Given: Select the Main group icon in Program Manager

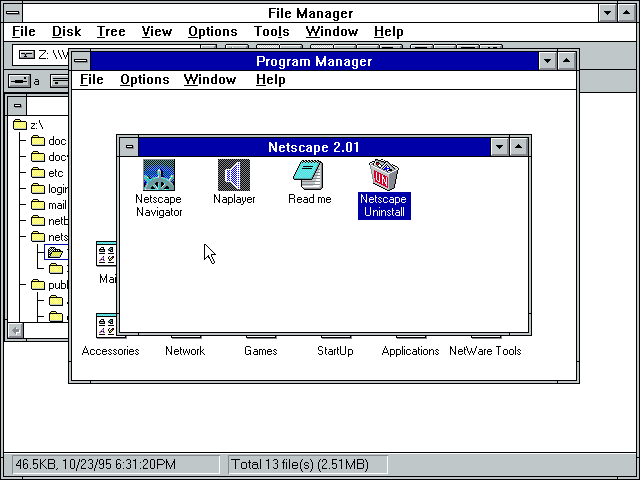Looking at the screenshot, I should pyautogui.click(x=107, y=254).
